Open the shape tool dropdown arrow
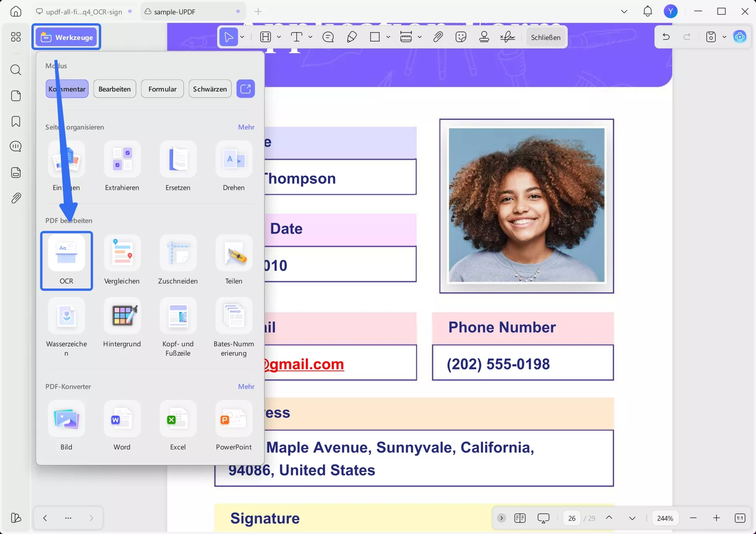756x534 pixels. (x=388, y=37)
